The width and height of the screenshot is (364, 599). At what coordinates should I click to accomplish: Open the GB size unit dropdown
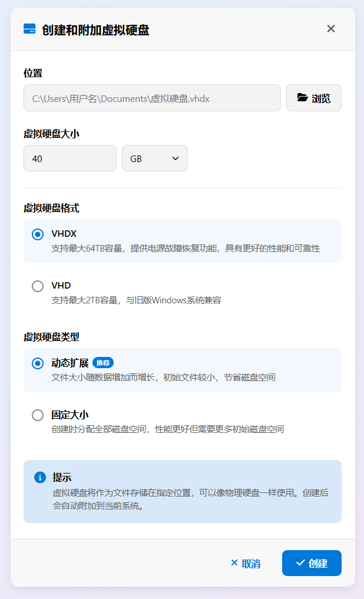[154, 158]
